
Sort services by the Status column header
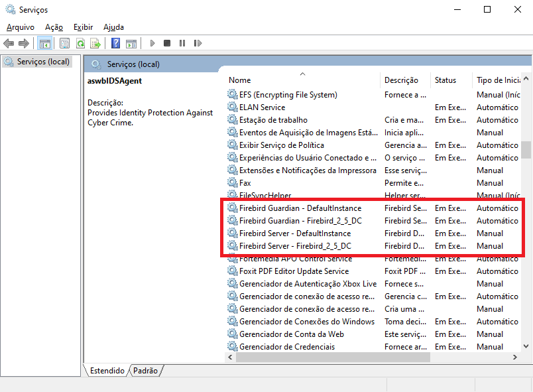[445, 80]
